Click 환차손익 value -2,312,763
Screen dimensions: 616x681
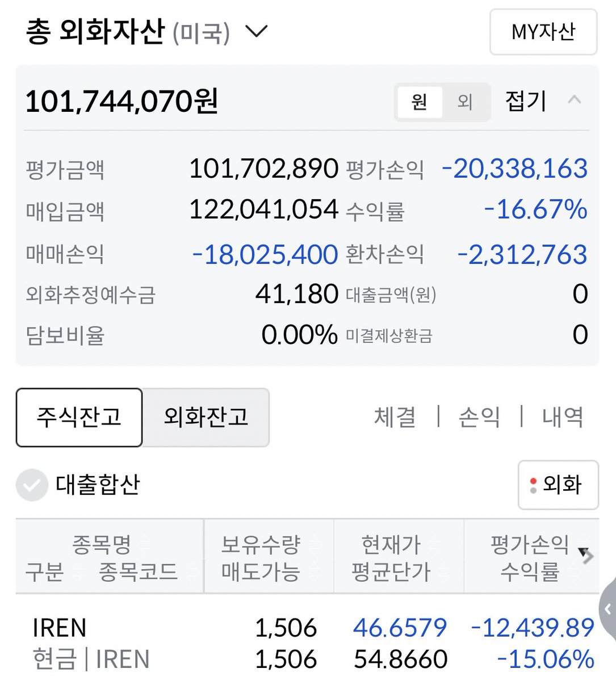point(522,255)
